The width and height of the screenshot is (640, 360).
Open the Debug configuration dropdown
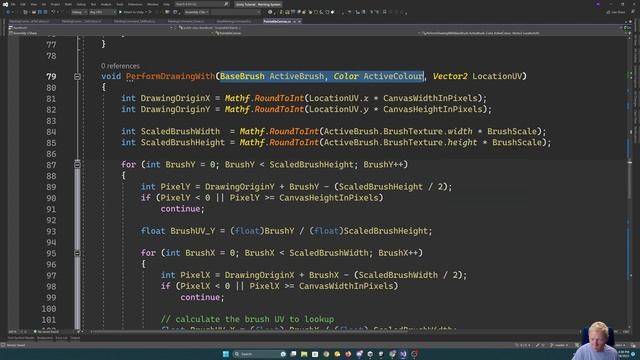click(79, 12)
